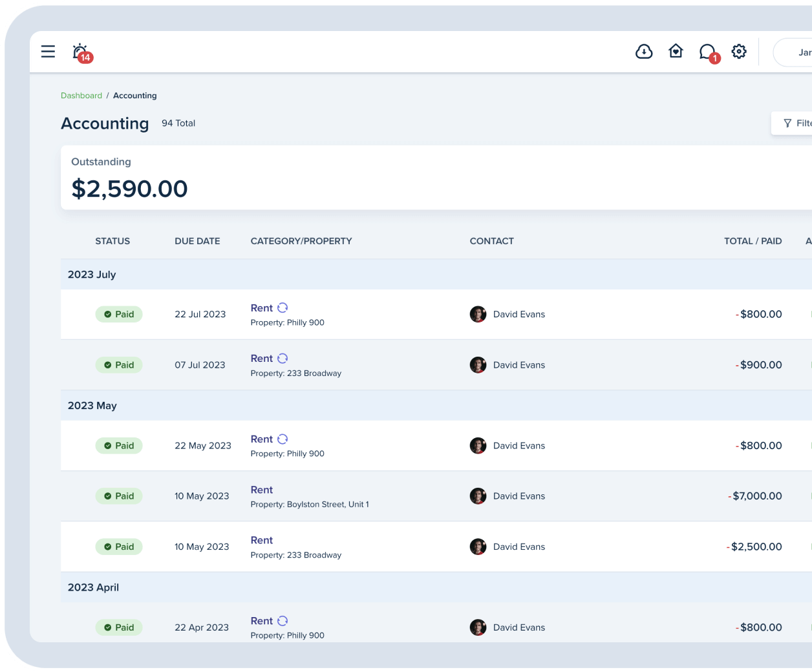
Task: Collapse the 2023 April group header
Action: pyautogui.click(x=93, y=587)
